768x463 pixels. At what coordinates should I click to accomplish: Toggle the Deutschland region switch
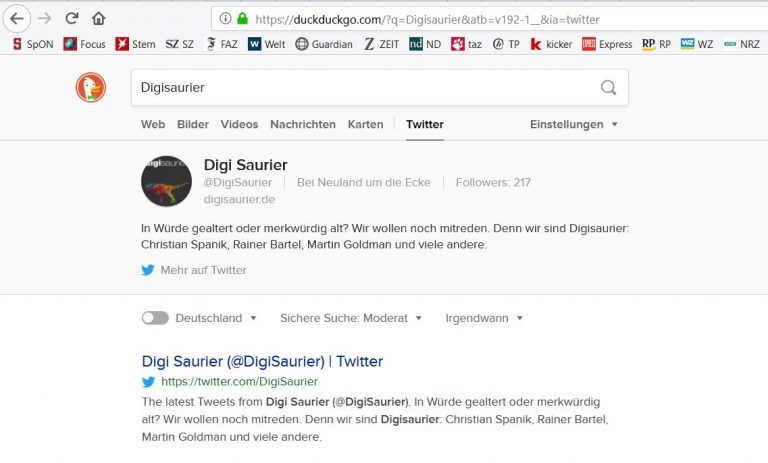pos(155,318)
